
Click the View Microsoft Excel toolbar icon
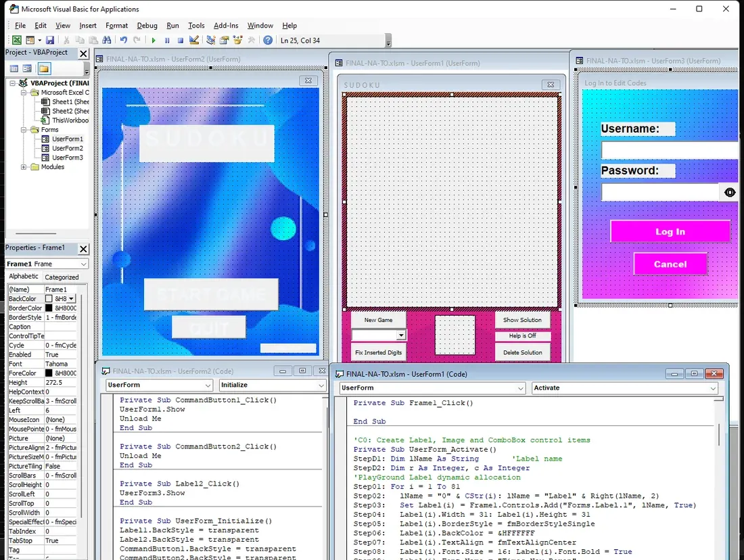[x=17, y=41]
